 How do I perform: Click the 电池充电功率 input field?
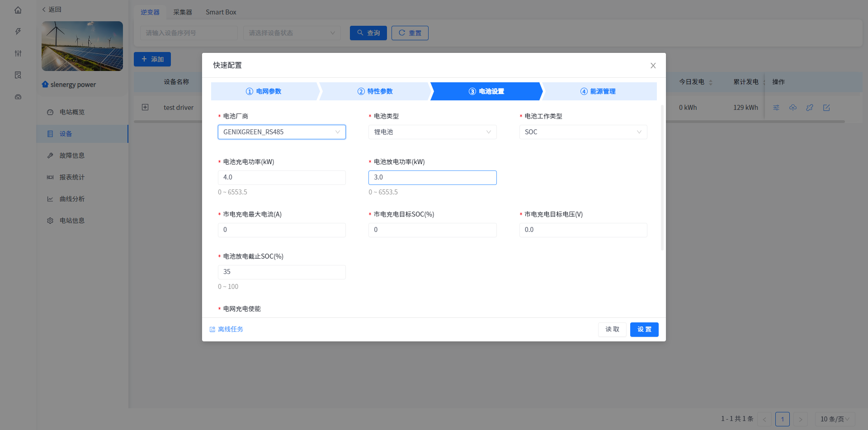[281, 178]
